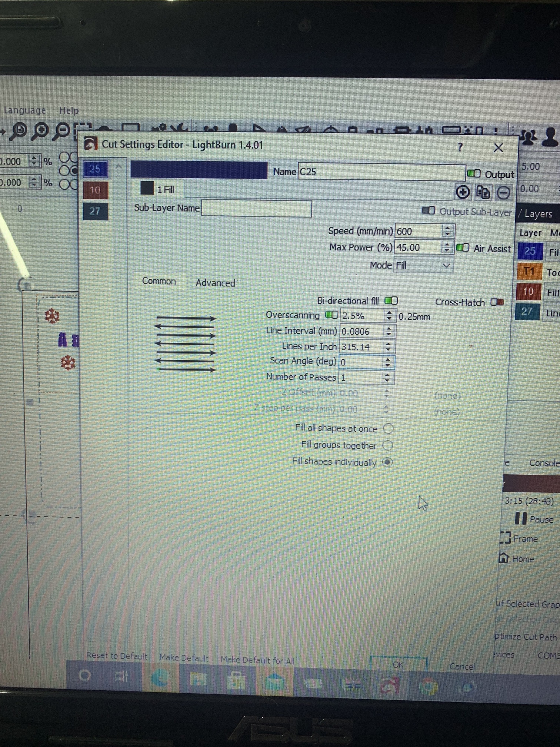This screenshot has width=560, height=747.
Task: Pause the running laser job
Action: pos(534,518)
